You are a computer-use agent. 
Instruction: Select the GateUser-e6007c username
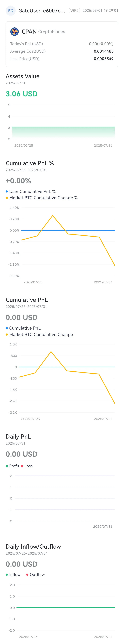pyautogui.click(x=42, y=11)
